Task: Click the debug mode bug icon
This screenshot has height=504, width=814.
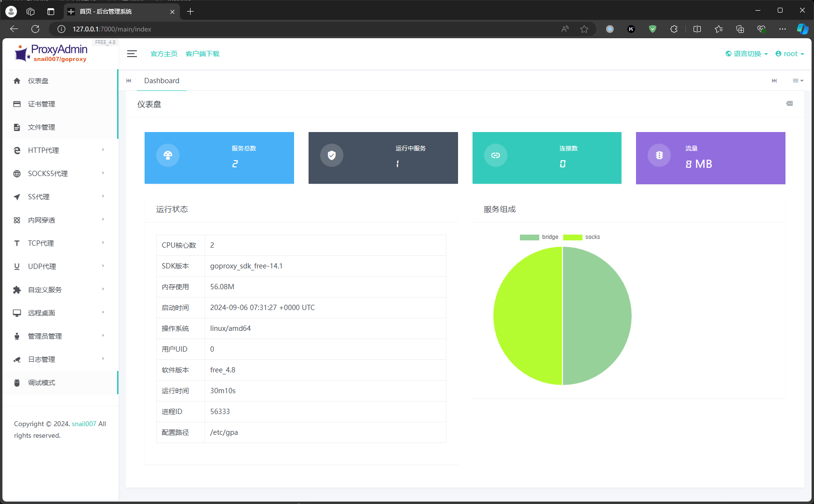Action: click(17, 383)
